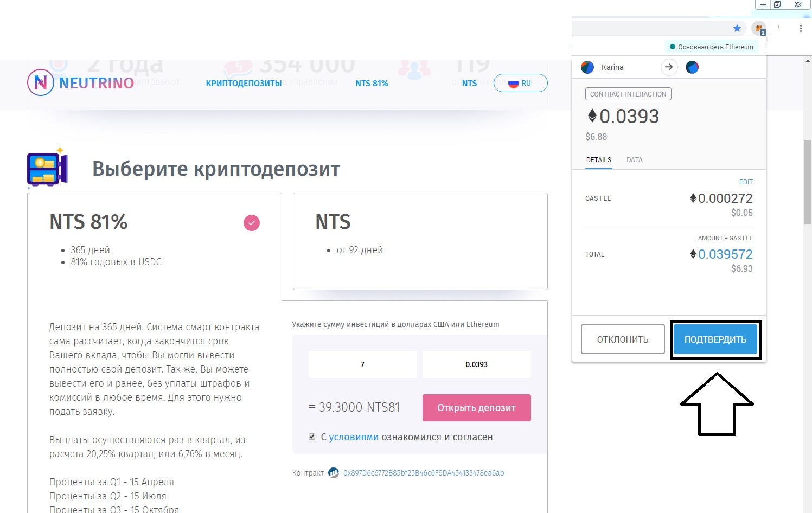Click the ОТКЛОНИТЬ reject button
Image resolution: width=812 pixels, height=513 pixels.
[x=623, y=339]
